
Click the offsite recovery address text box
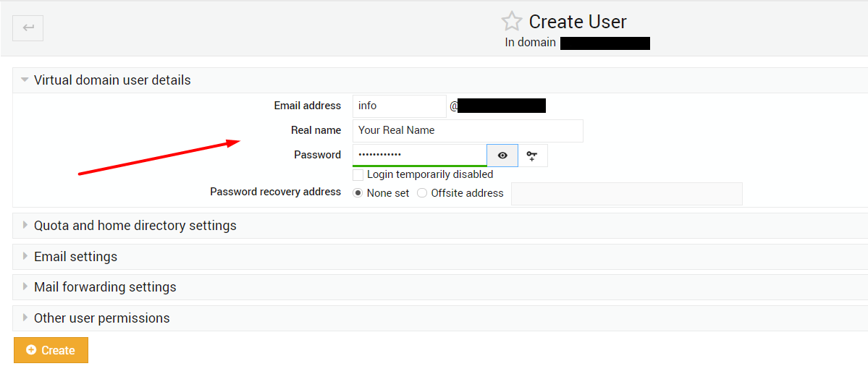[x=627, y=194]
